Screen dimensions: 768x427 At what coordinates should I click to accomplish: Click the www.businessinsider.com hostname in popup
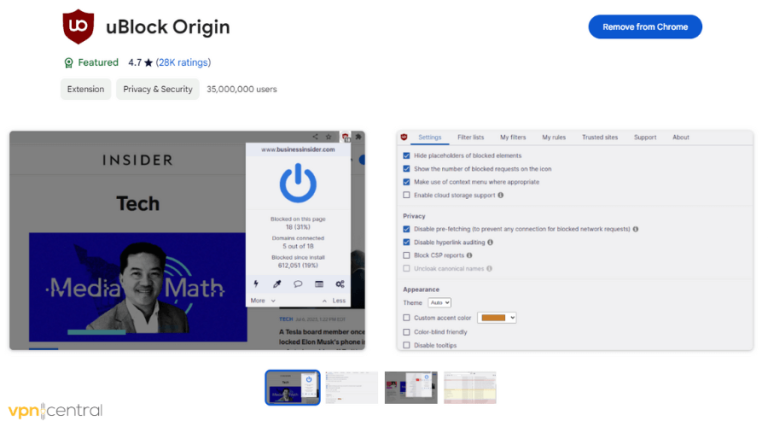298,149
